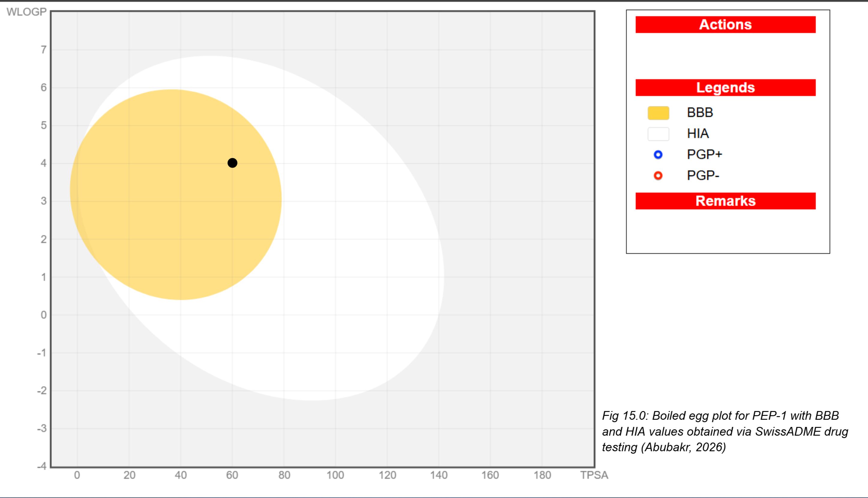
Task: Click the 7 tick on WLOGP axis
Action: point(44,50)
